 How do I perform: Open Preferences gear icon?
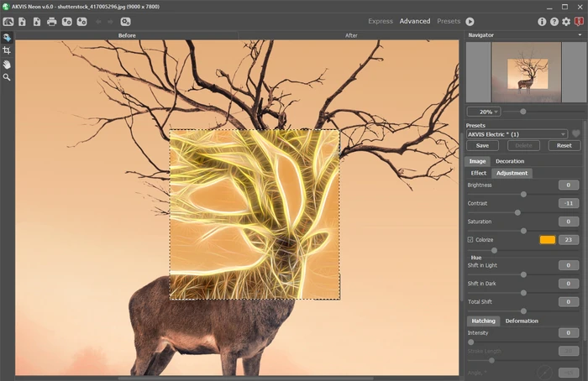coord(566,22)
